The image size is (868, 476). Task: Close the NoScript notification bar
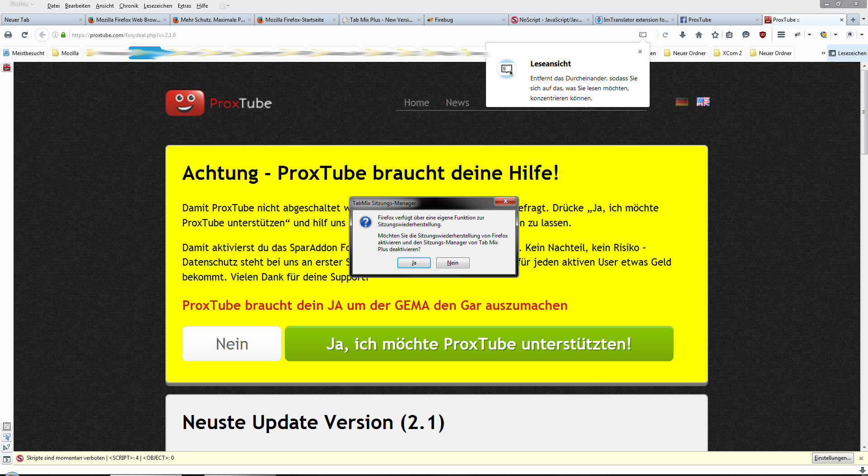coord(861,458)
